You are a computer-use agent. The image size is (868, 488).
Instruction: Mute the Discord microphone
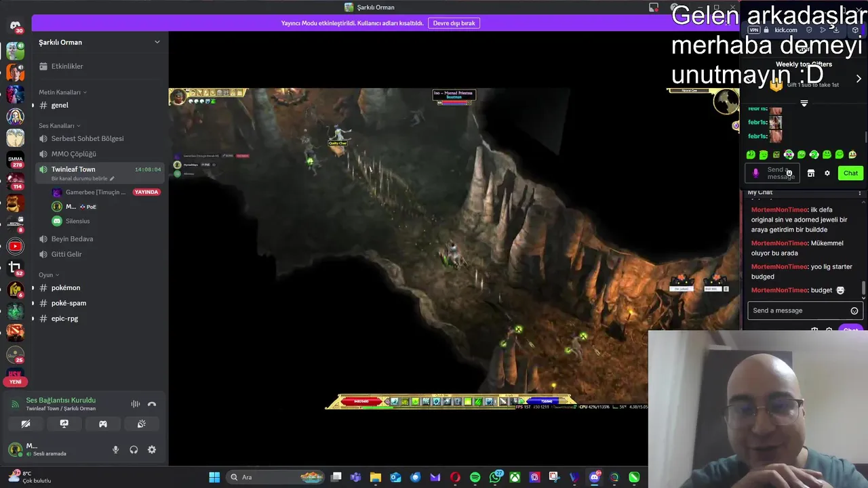(115, 449)
